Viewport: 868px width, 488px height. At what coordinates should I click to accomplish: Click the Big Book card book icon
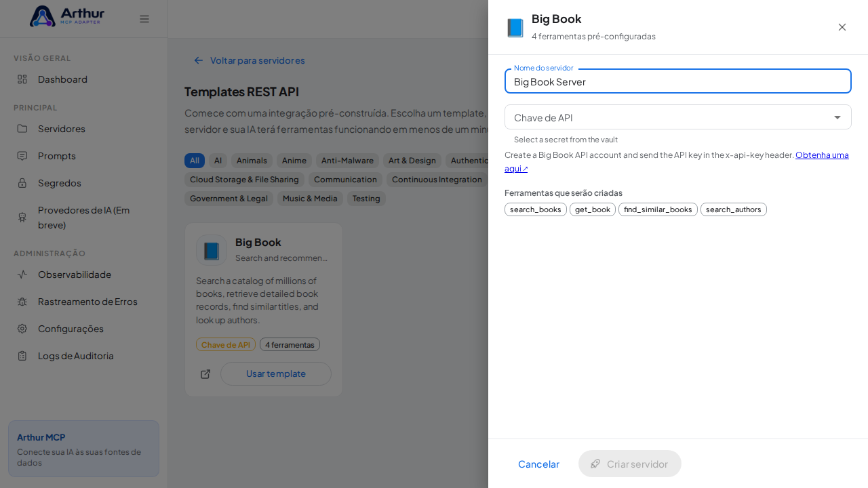point(212,250)
